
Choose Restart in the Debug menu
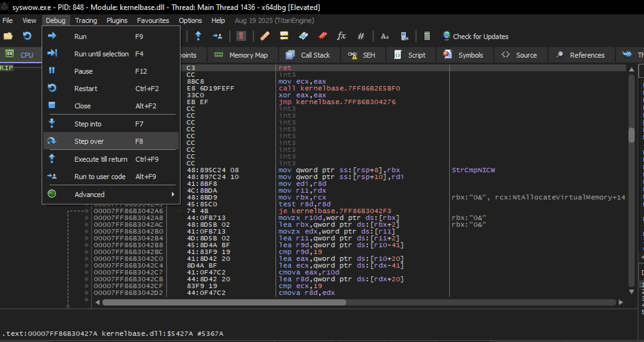(111, 89)
